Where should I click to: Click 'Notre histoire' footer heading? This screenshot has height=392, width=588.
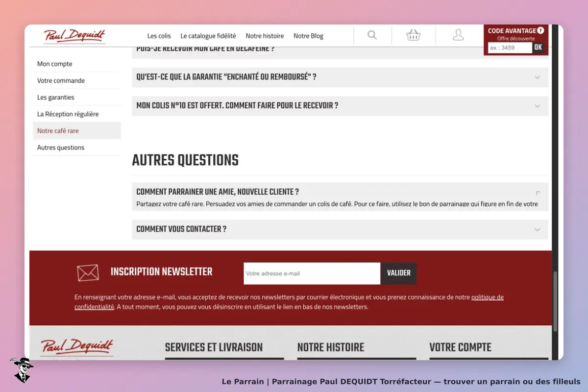331,347
